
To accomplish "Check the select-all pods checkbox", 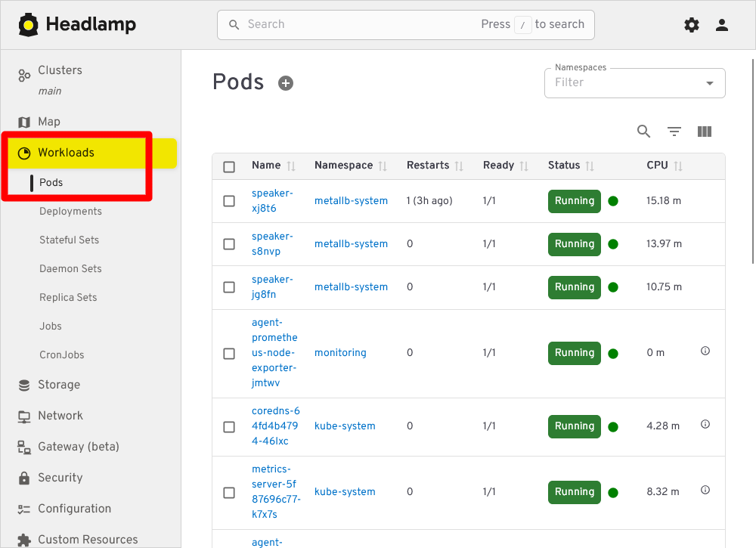I will [x=229, y=166].
